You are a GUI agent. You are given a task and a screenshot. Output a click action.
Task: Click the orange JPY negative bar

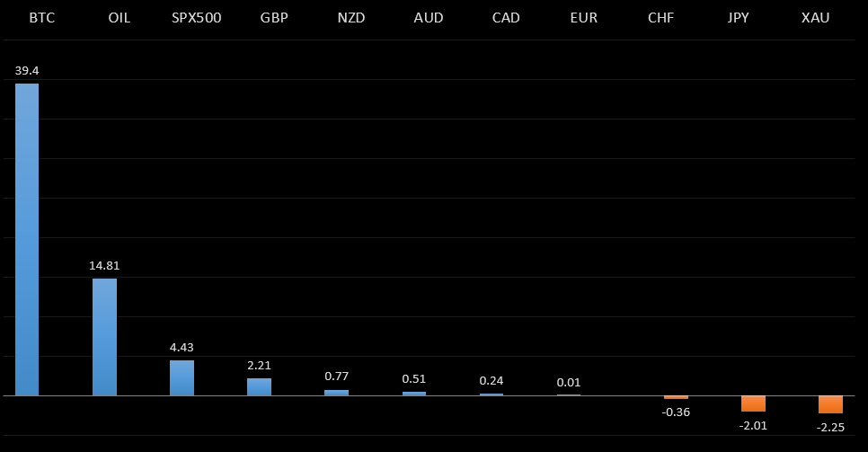click(753, 403)
